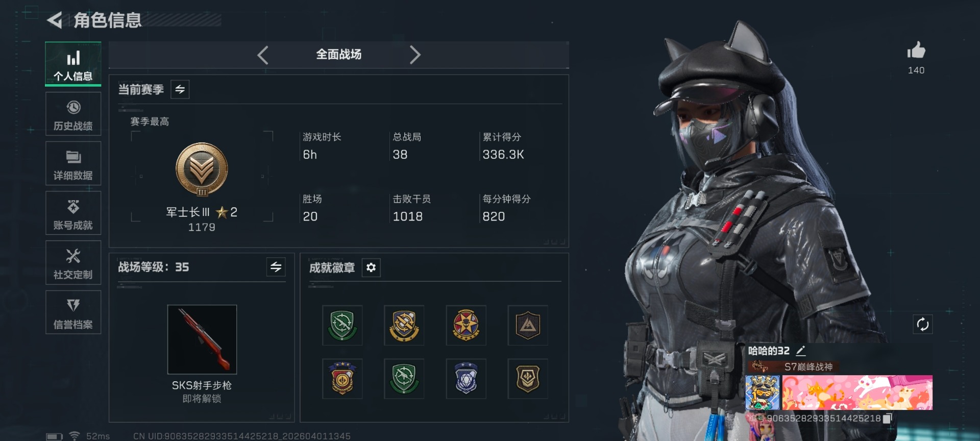Switch to next game mode arrow
The width and height of the screenshot is (980, 441).
coord(415,55)
